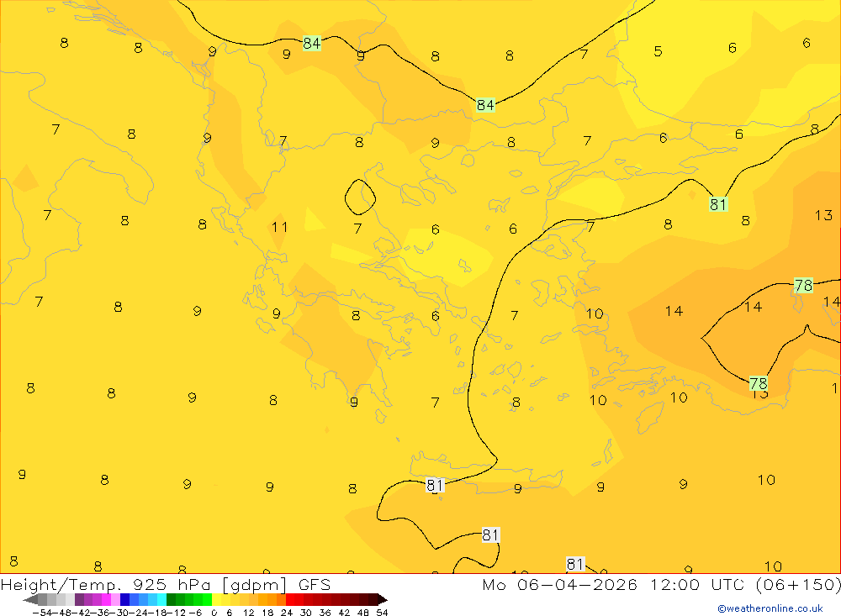Select the 'Mo 06-04-2026 12:00 UTC' timestamp text
841x616 pixels.
tap(615, 584)
